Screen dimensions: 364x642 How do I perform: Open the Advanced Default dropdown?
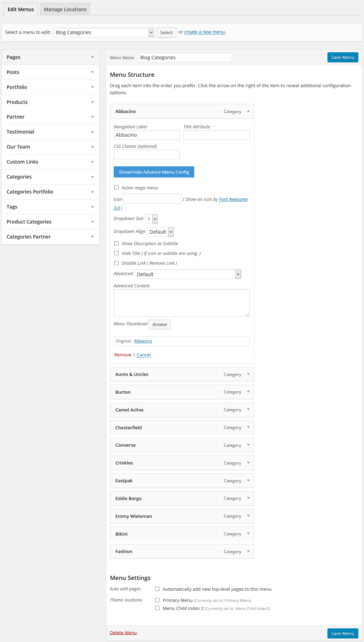(188, 274)
